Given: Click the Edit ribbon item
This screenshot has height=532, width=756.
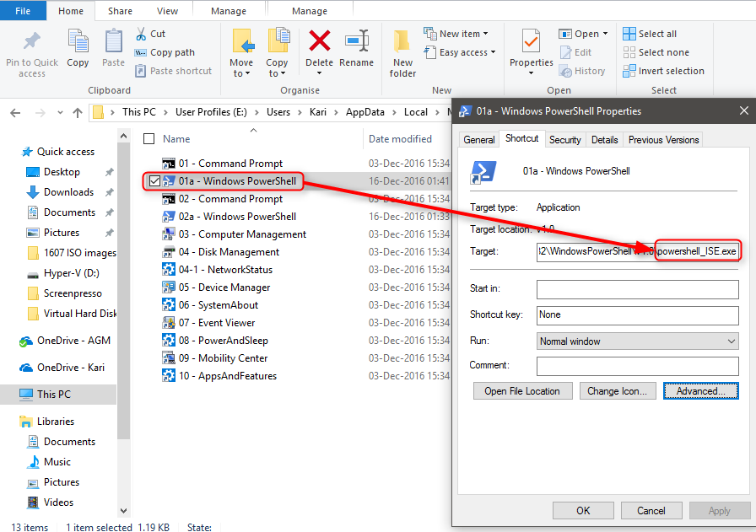Looking at the screenshot, I should 575,52.
